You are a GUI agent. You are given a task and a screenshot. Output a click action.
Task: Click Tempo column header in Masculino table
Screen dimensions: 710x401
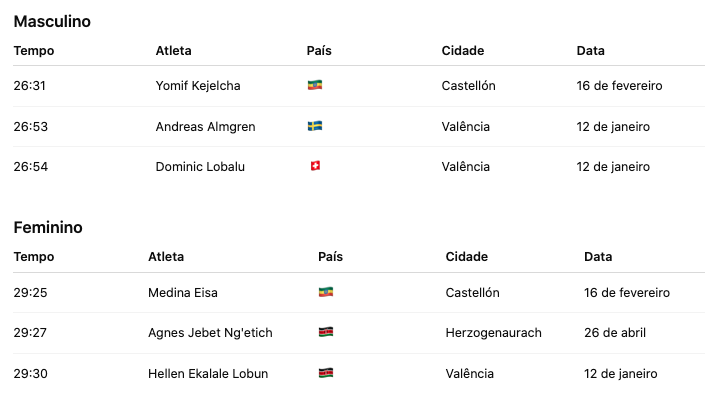coord(34,51)
